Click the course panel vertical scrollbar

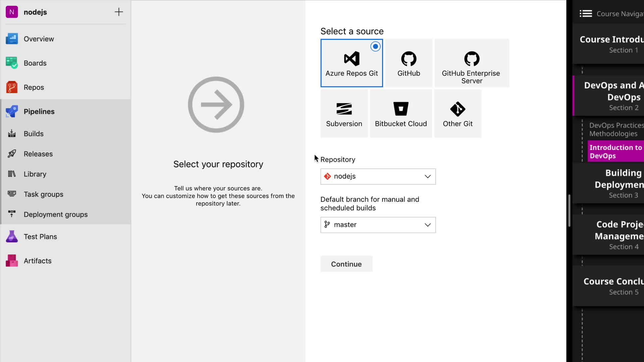(569, 210)
